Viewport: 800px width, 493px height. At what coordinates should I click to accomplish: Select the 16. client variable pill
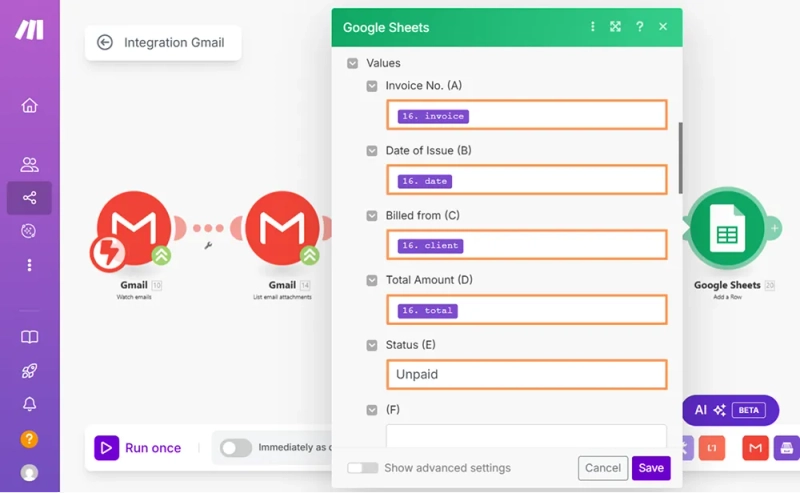430,245
